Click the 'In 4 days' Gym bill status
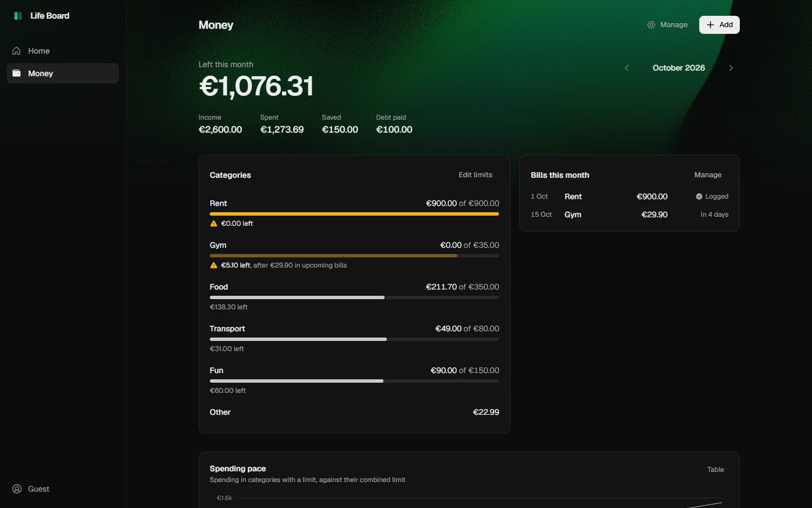The height and width of the screenshot is (508, 812). (x=714, y=214)
